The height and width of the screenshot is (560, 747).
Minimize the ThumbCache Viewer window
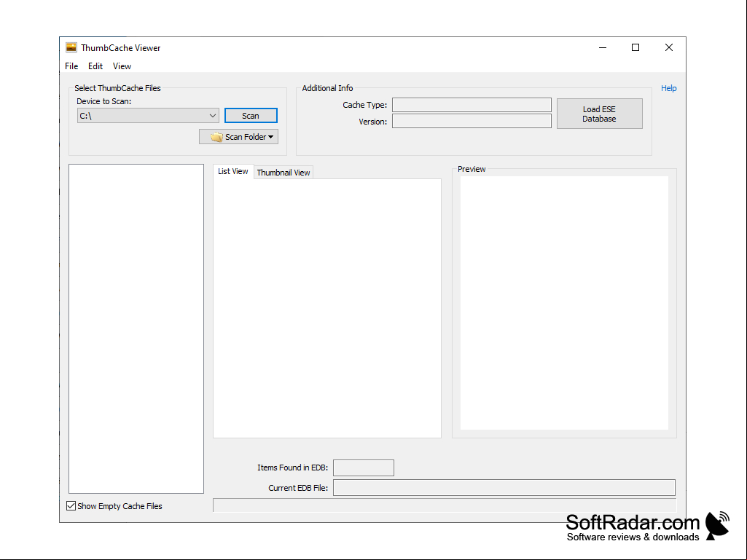[x=603, y=47]
